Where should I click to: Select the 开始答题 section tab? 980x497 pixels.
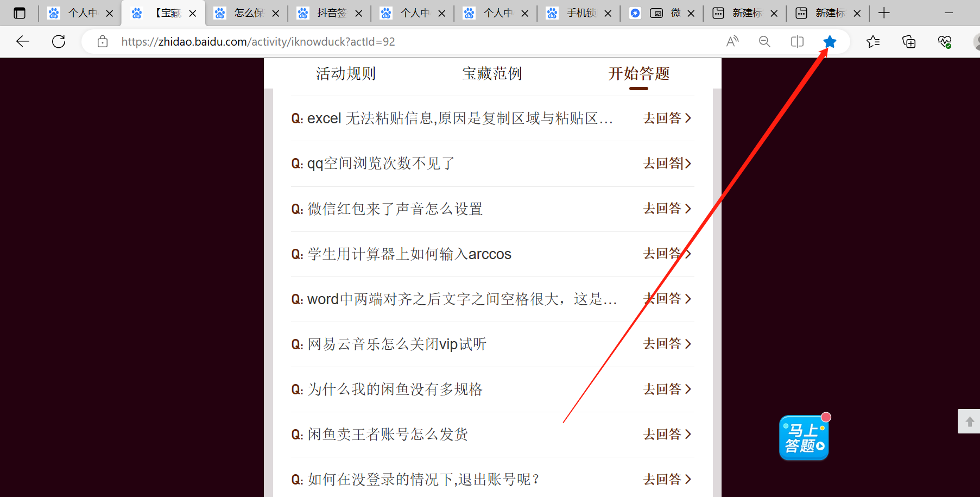coord(638,73)
